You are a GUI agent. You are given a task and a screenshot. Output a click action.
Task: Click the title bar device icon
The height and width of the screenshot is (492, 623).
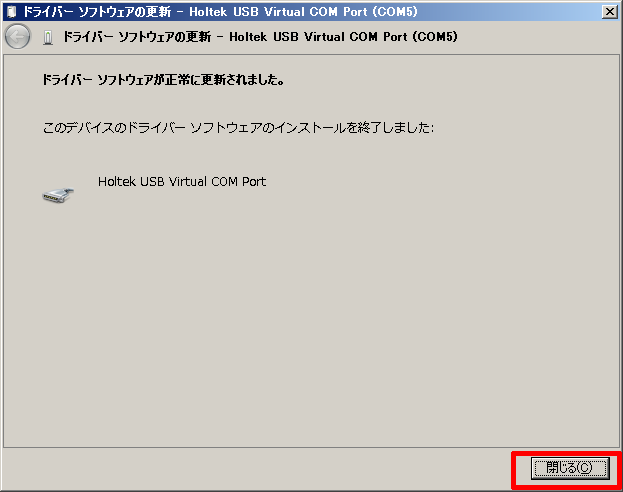[12, 12]
